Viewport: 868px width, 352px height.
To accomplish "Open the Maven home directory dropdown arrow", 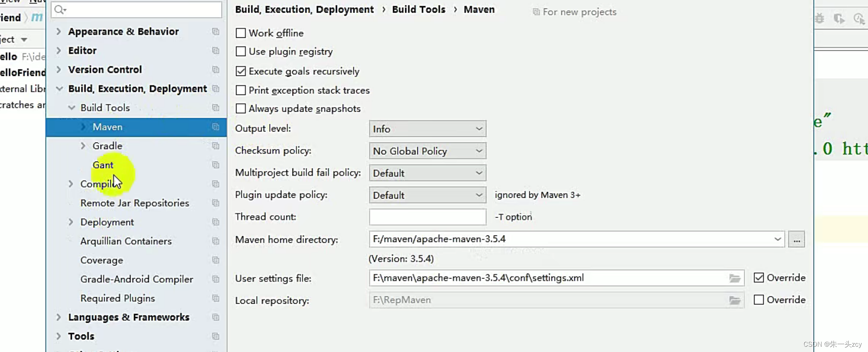I will coord(777,239).
